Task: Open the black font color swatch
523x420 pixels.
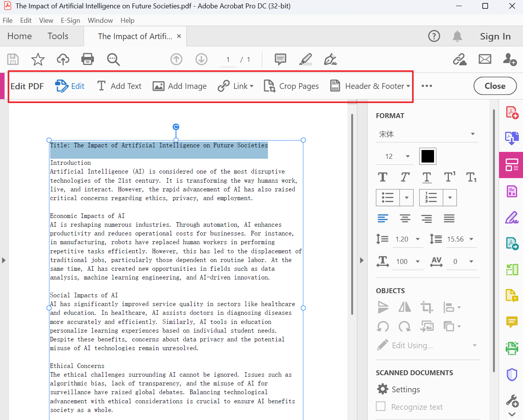Action: 428,156
